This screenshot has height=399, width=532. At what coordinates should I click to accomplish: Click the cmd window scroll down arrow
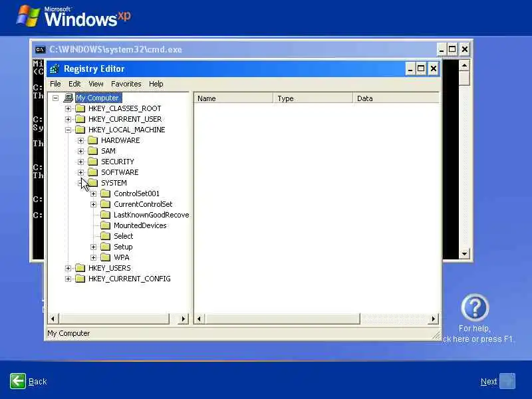click(464, 253)
